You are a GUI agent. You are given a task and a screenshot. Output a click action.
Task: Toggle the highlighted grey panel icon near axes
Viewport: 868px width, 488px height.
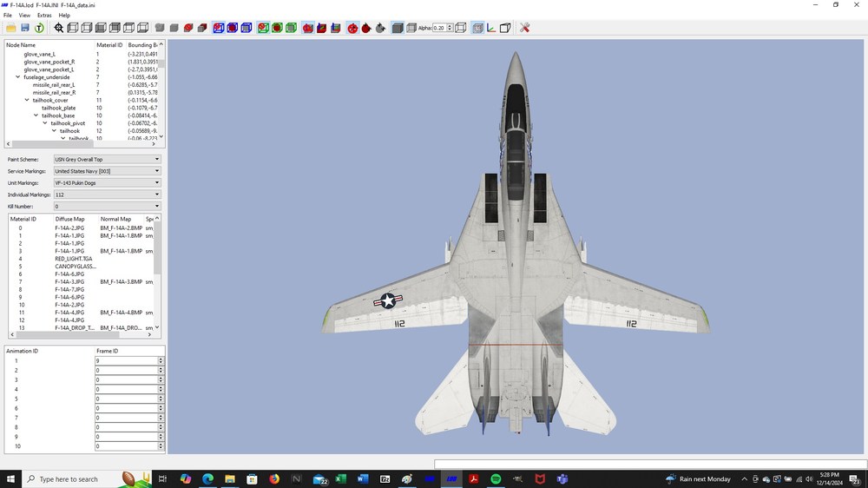[x=477, y=28]
